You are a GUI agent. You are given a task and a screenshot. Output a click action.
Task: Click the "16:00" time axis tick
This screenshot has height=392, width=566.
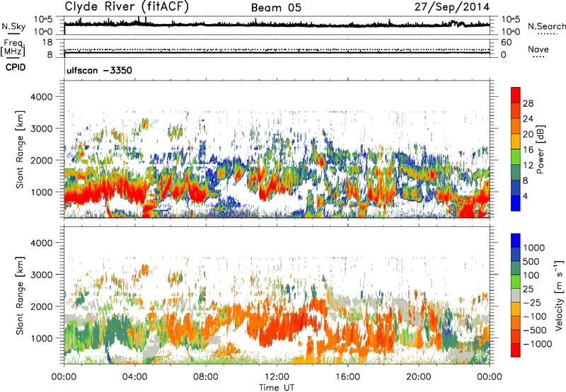pos(347,377)
